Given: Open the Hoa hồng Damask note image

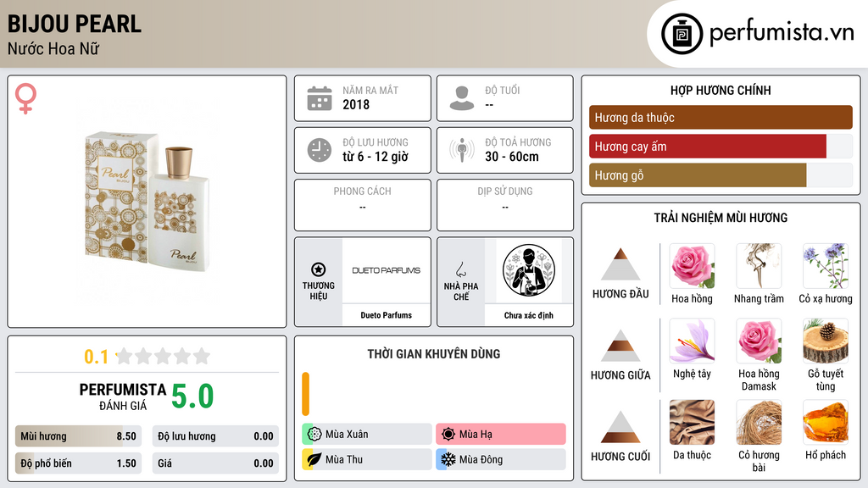Looking at the screenshot, I should pos(759,341).
